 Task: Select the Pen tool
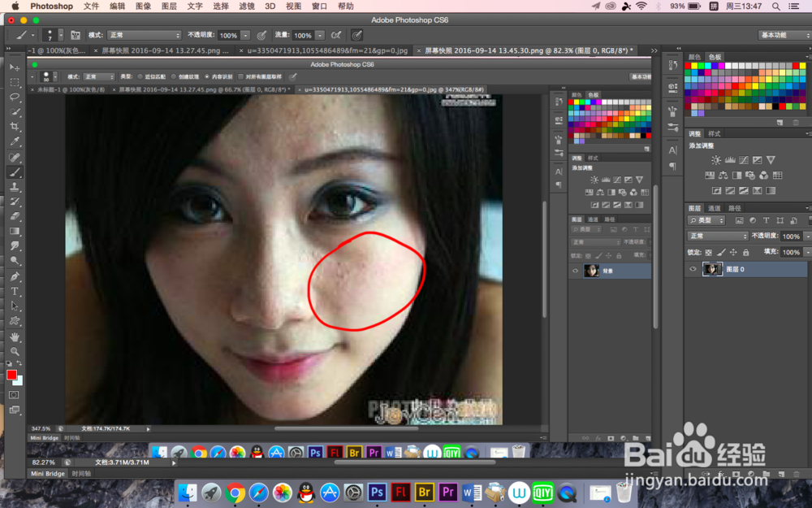click(x=15, y=276)
